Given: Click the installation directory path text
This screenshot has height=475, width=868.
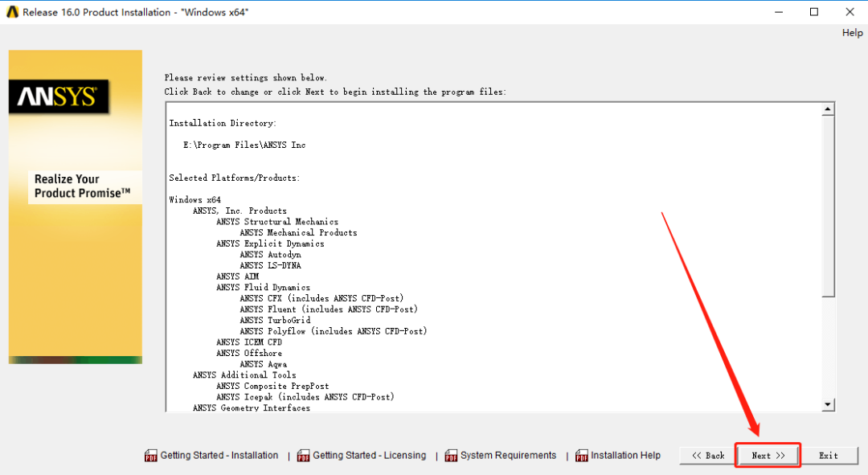Looking at the screenshot, I should (x=244, y=145).
